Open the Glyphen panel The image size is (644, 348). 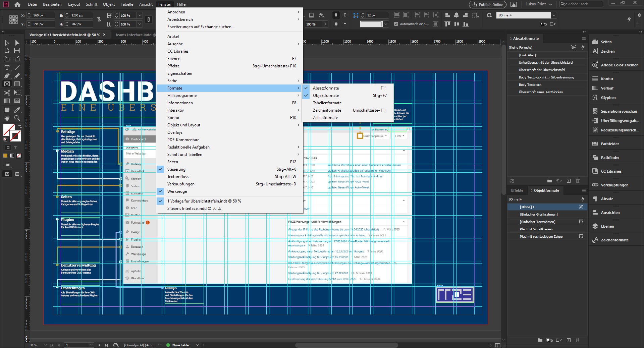[x=608, y=98]
